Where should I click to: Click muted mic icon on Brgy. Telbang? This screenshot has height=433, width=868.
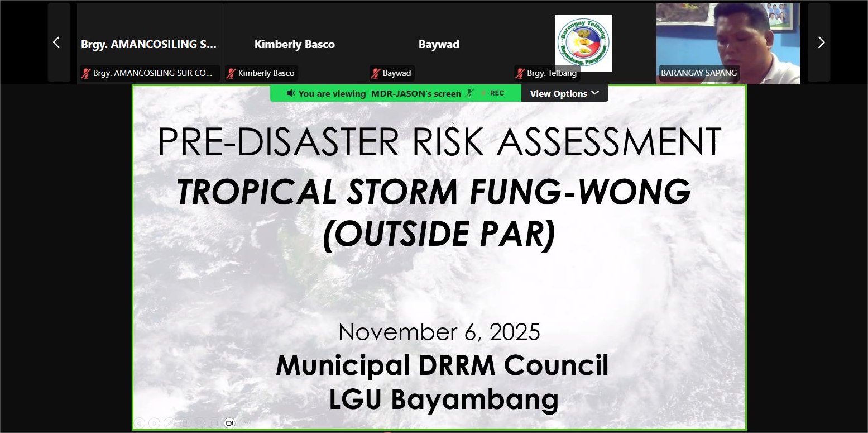(520, 73)
